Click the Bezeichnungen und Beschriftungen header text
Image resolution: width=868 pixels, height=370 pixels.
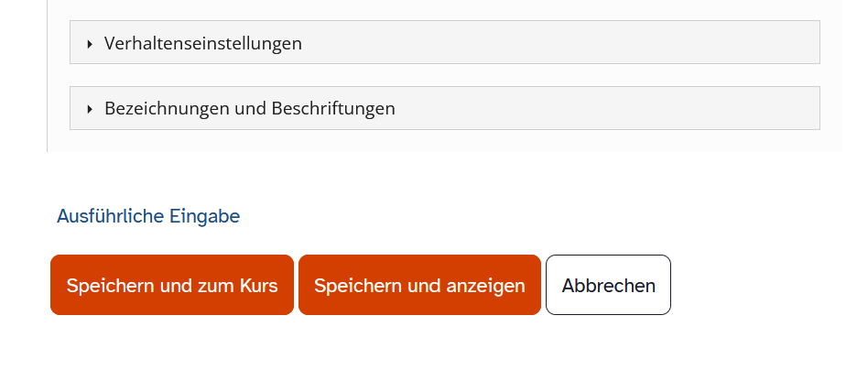coord(249,109)
